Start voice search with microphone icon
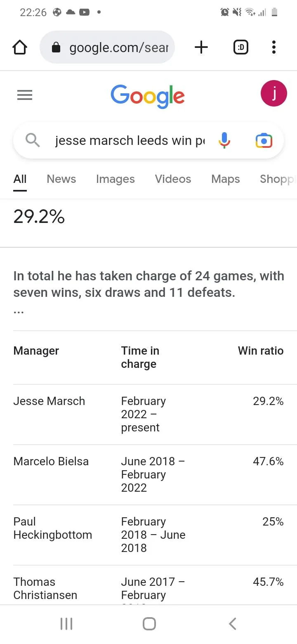The image size is (297, 644). click(x=224, y=141)
